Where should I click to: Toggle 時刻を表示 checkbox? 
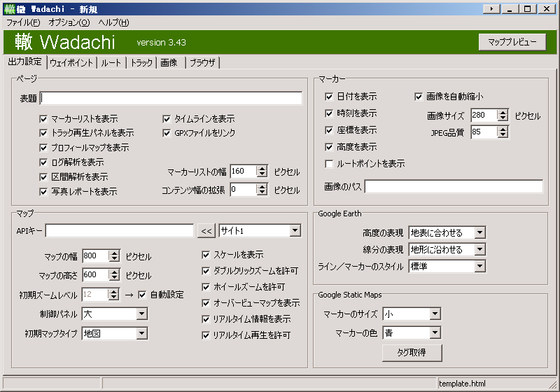pyautogui.click(x=329, y=113)
